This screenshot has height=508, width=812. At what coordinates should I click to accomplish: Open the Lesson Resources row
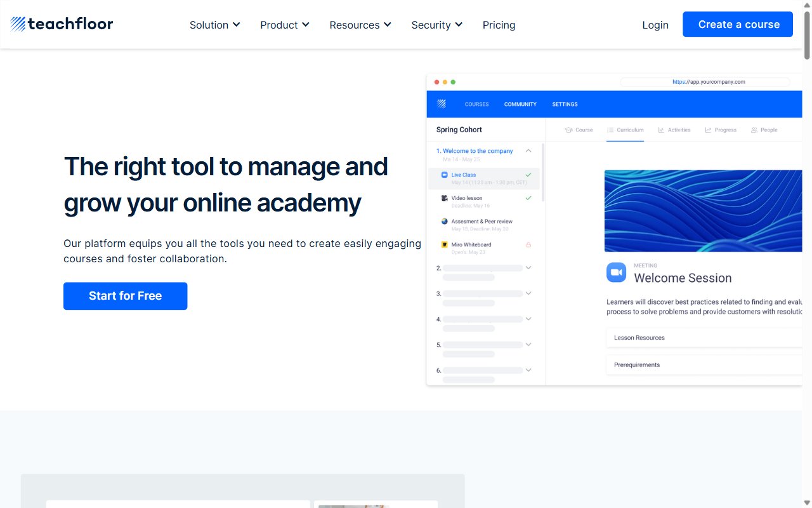(x=704, y=338)
